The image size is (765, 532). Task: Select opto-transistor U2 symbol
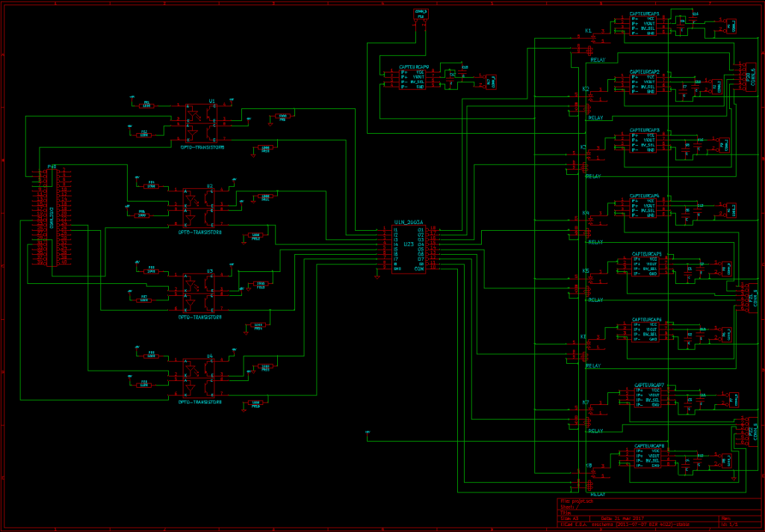point(199,208)
